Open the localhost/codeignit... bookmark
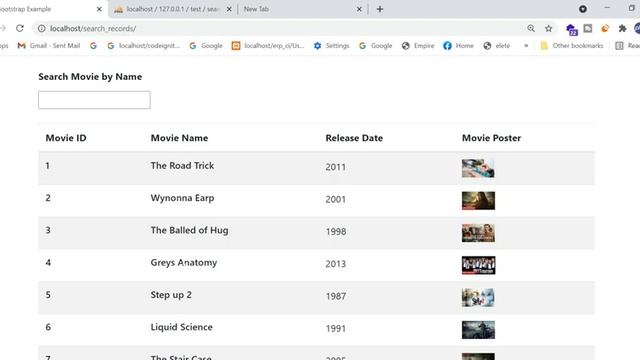 click(143, 46)
